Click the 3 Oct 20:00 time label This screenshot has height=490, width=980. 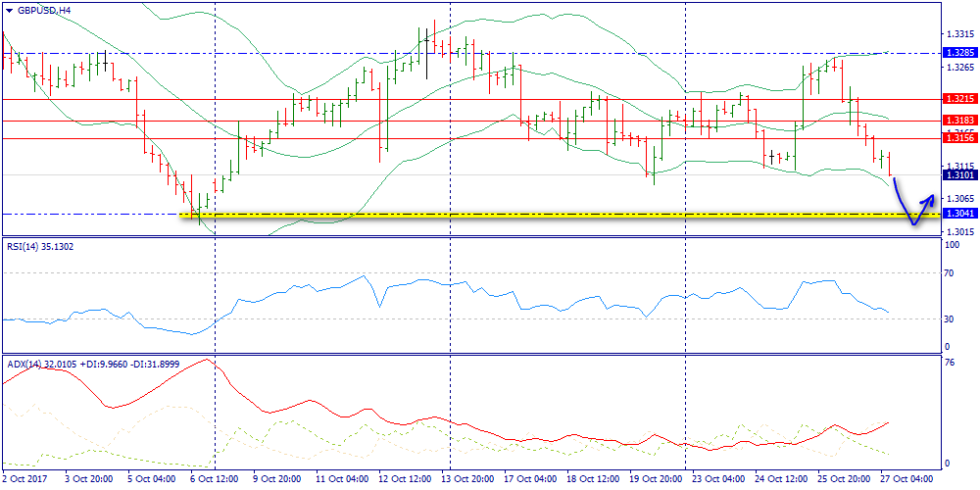click(89, 479)
